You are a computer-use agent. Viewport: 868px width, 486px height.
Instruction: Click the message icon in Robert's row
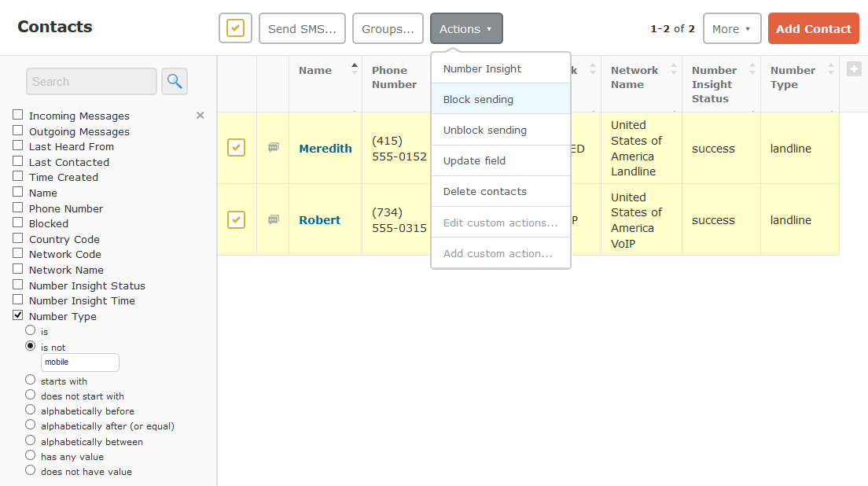click(x=274, y=220)
